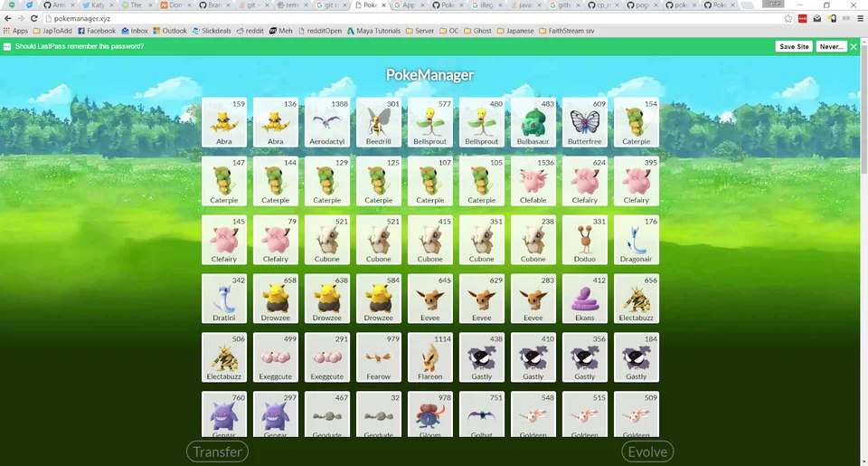The image size is (868, 466).
Task: Choose the Bellsprout card with CP 480
Action: tap(482, 122)
